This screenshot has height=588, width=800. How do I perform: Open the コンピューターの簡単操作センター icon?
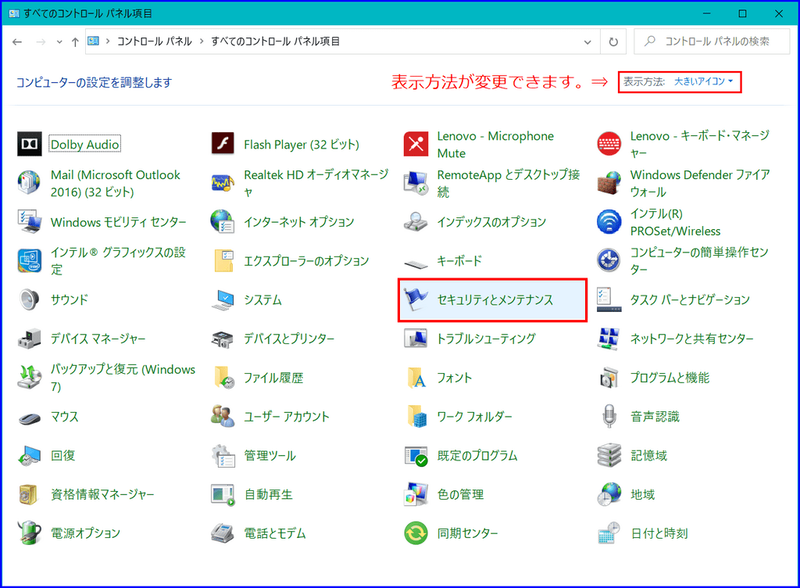(609, 261)
